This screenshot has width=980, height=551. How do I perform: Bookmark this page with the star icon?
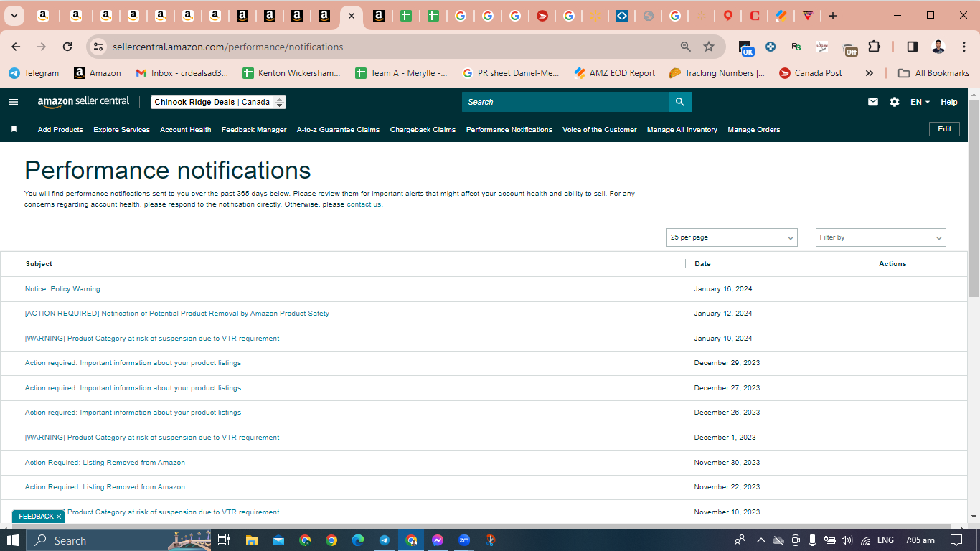click(709, 47)
